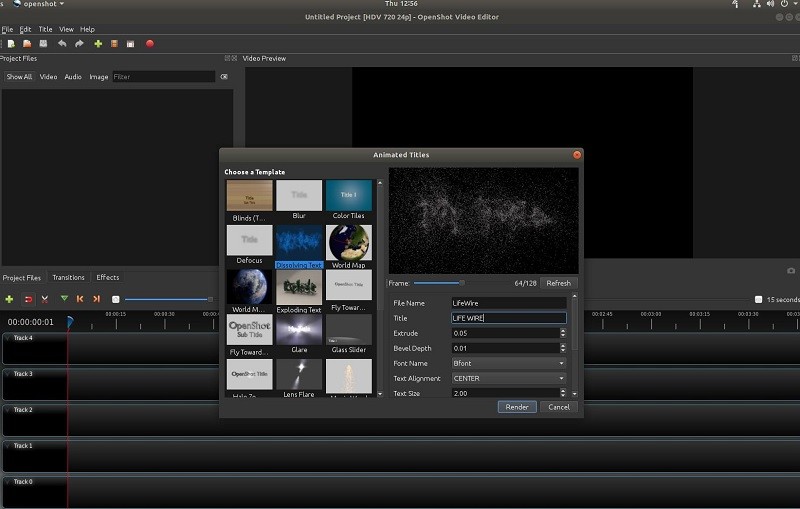Choose the World Map globe template

pos(349,243)
